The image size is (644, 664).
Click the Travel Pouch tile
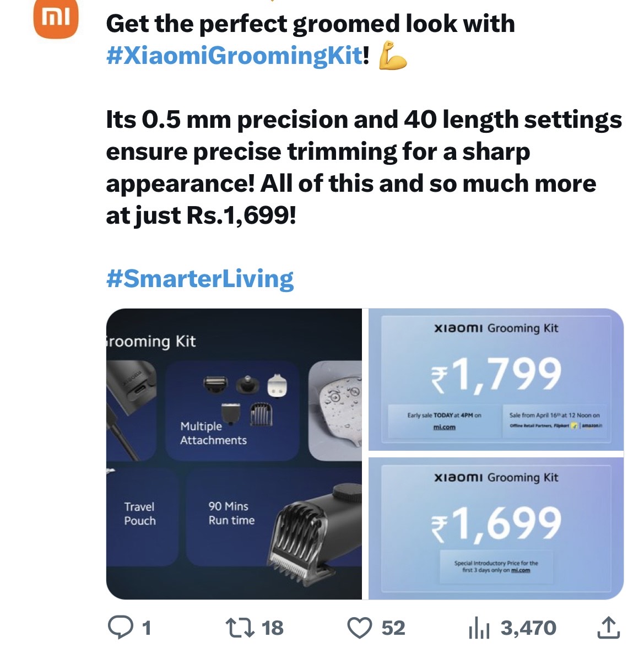(x=140, y=514)
